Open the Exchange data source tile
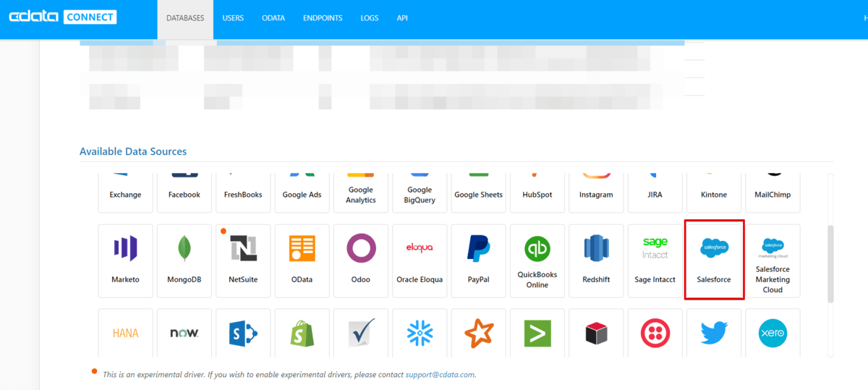 point(125,193)
